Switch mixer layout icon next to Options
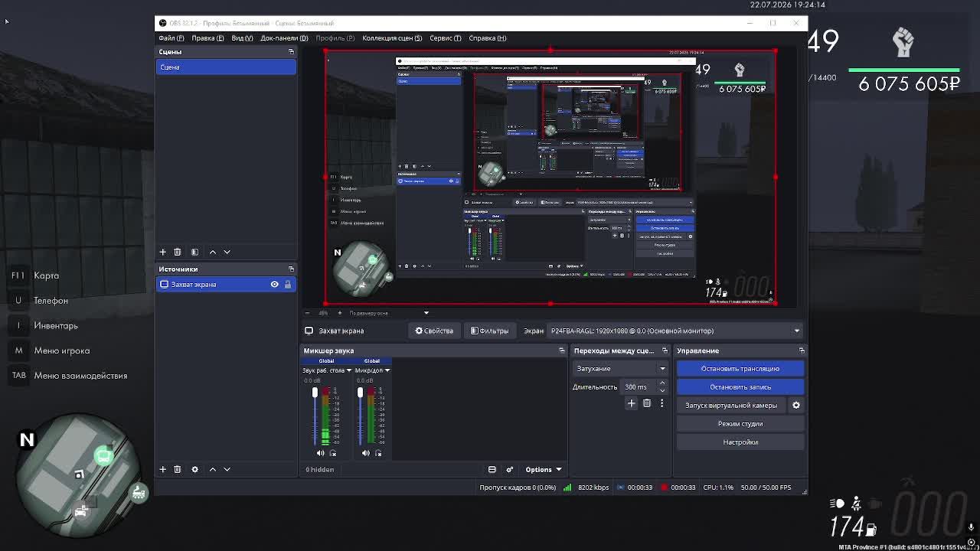Screen dimensions: 980x551 click(x=492, y=470)
